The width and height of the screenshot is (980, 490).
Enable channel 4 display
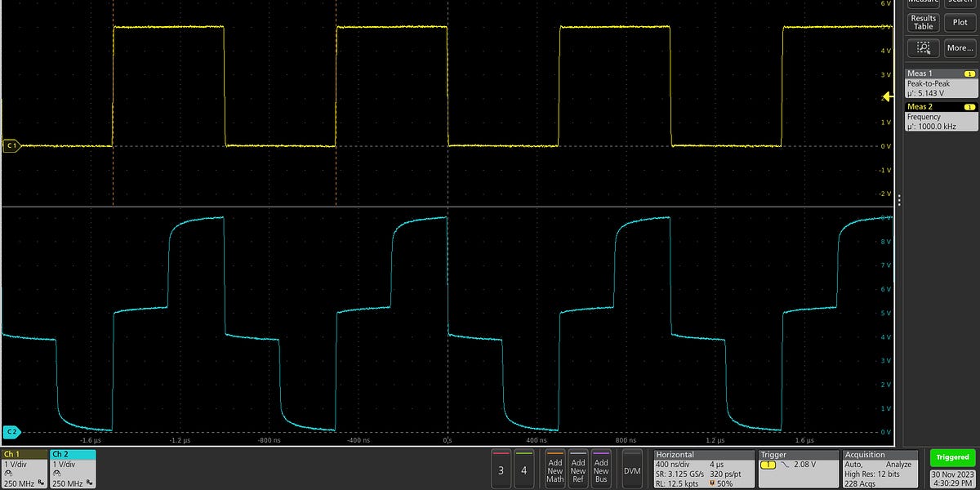[523, 470]
